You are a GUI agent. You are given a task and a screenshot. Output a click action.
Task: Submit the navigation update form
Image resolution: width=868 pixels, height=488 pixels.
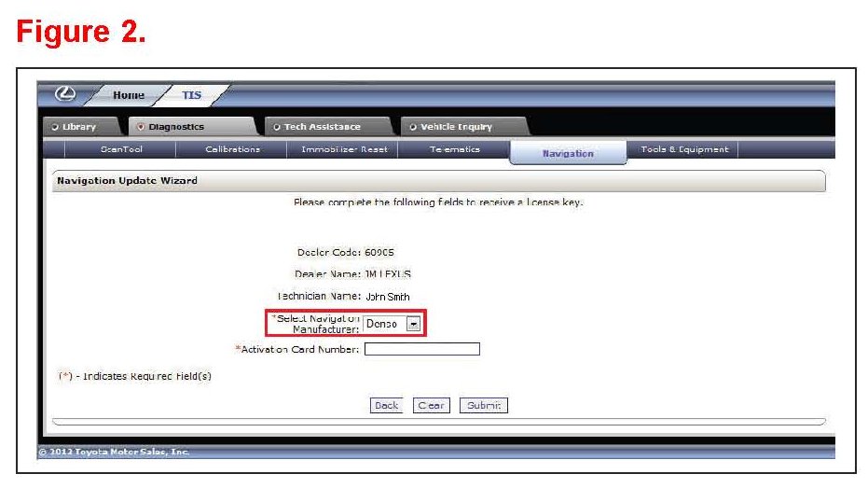tap(484, 405)
